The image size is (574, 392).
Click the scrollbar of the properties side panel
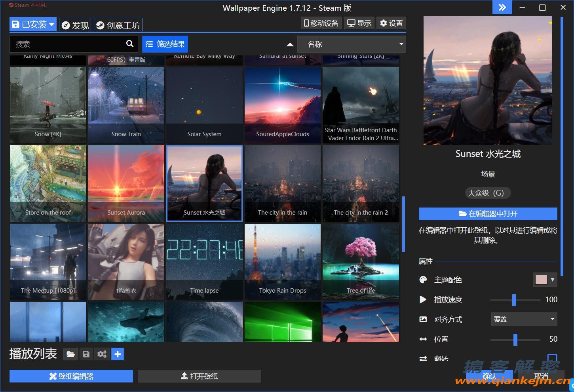pos(562,147)
